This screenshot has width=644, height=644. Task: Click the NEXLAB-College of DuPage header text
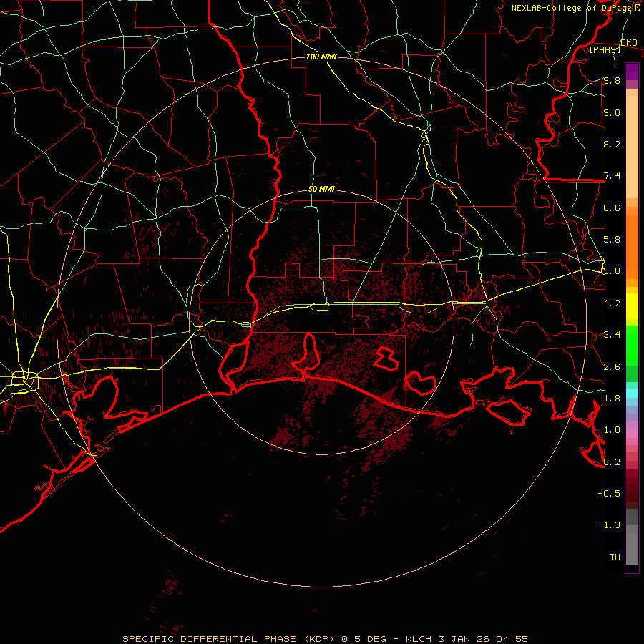(x=575, y=8)
